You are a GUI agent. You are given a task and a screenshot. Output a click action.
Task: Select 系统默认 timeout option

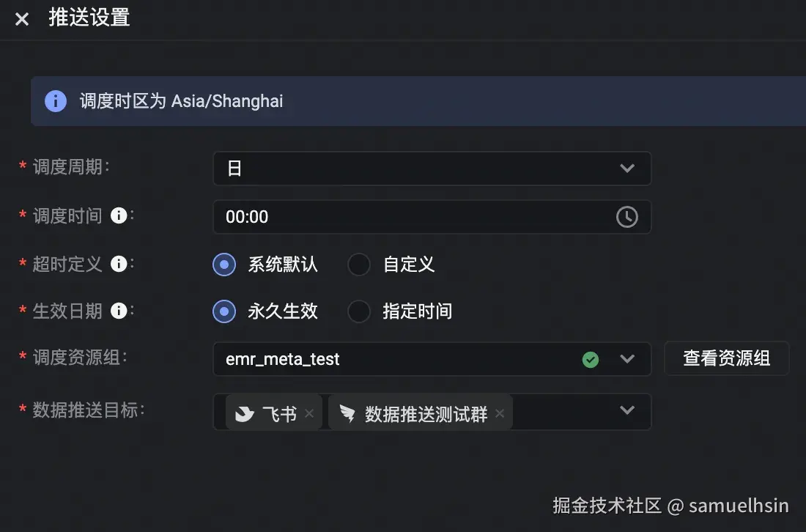pos(224,265)
